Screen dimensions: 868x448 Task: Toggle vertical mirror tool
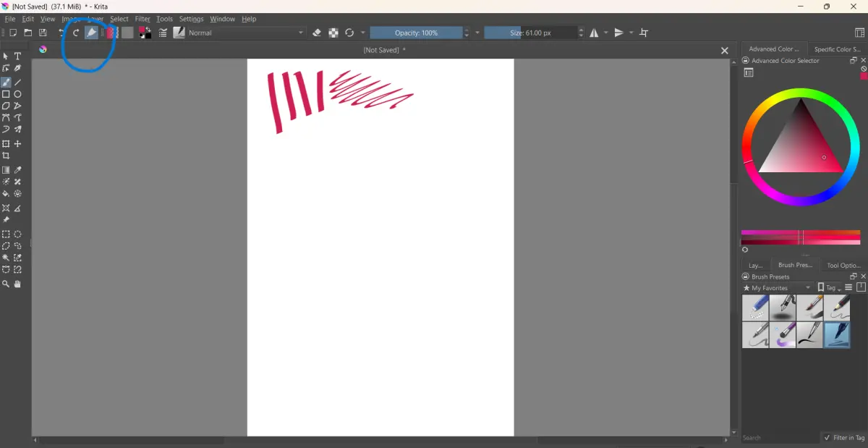point(618,33)
